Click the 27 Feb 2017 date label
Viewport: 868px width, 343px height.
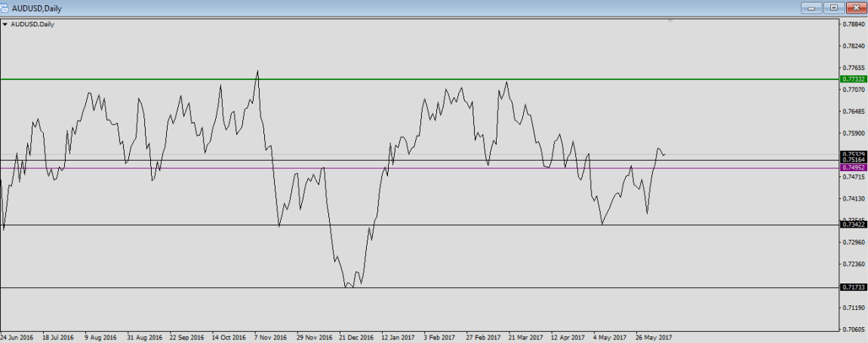coord(483,337)
